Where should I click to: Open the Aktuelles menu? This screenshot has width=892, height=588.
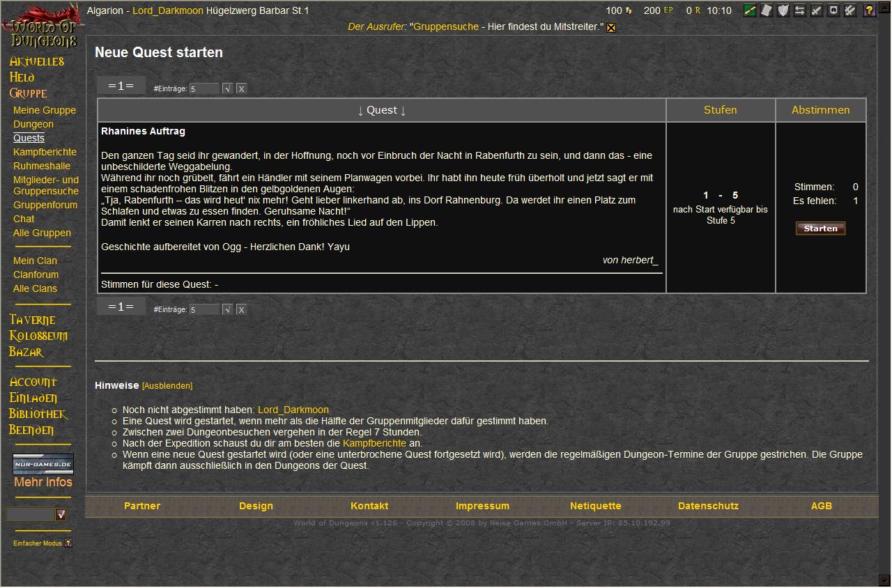pos(37,61)
